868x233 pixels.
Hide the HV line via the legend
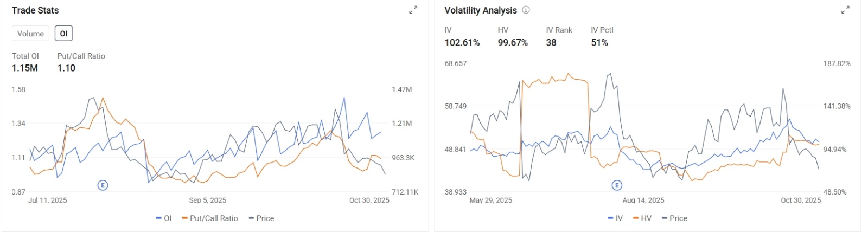[x=642, y=218]
